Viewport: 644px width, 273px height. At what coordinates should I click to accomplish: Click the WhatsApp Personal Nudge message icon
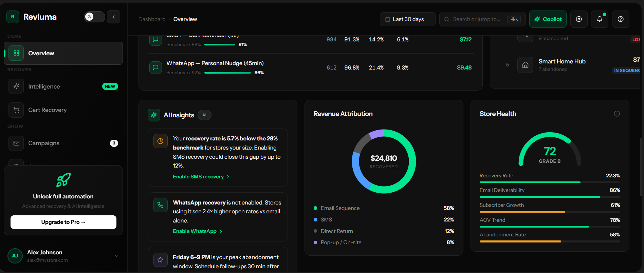[x=155, y=67]
